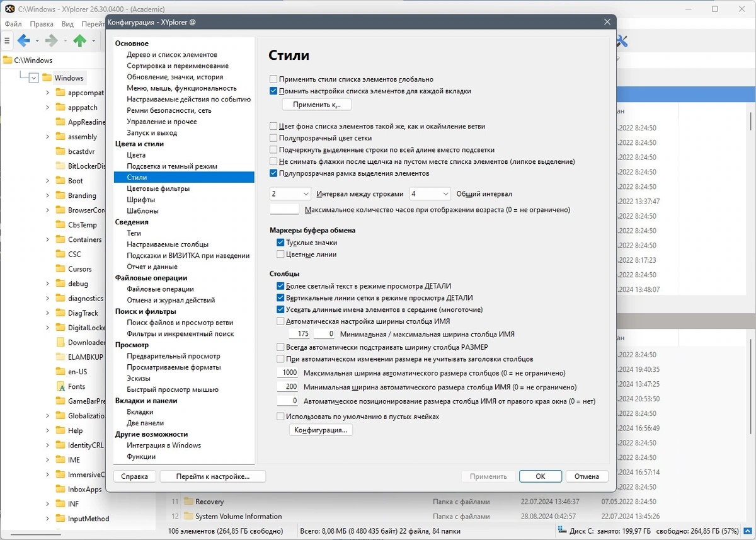
Task: Click the AppReadiness folder icon
Action: (60, 122)
